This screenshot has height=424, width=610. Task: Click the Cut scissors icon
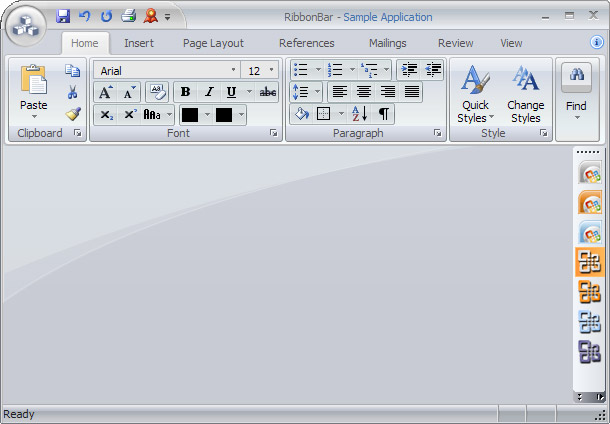coord(72,93)
